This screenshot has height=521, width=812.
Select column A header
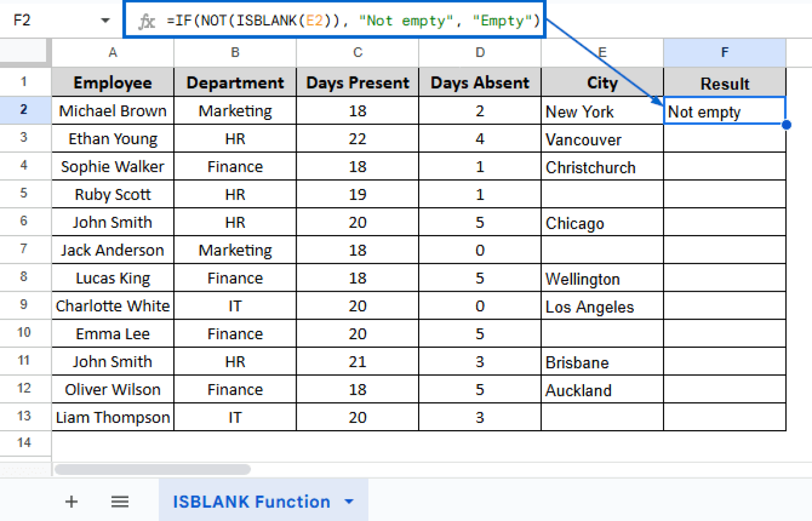(x=113, y=52)
